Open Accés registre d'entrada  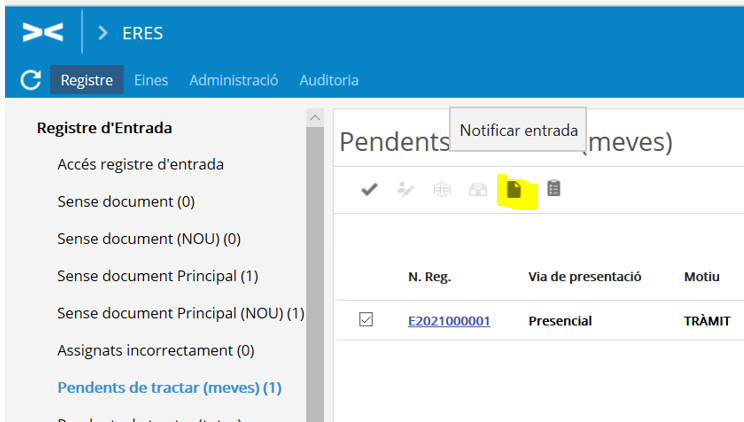pyautogui.click(x=140, y=164)
